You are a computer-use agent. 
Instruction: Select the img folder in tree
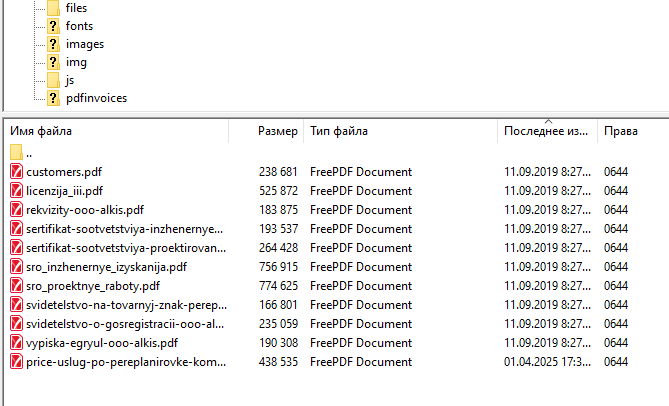tap(76, 62)
